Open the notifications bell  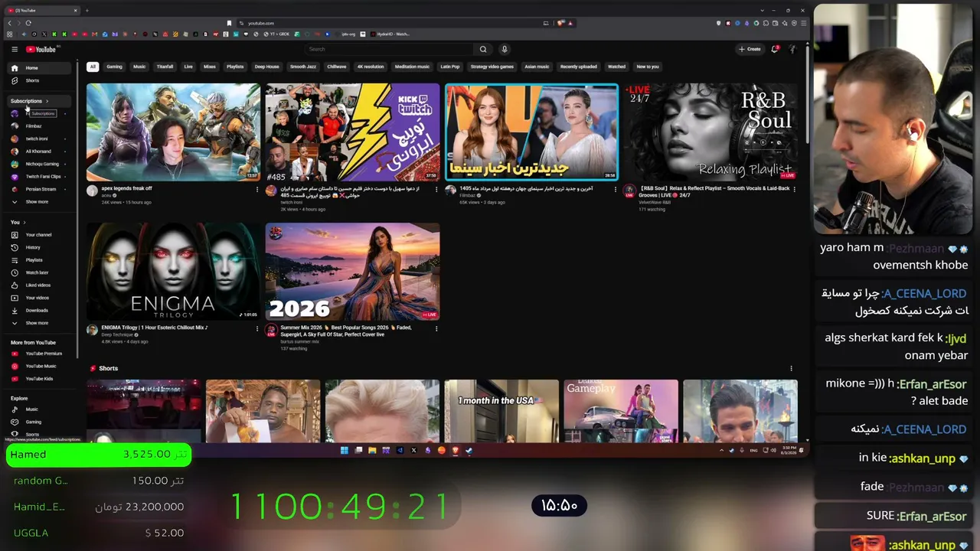(775, 49)
